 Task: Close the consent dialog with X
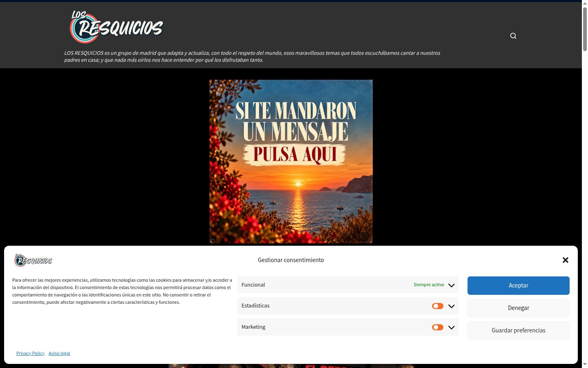tap(566, 260)
